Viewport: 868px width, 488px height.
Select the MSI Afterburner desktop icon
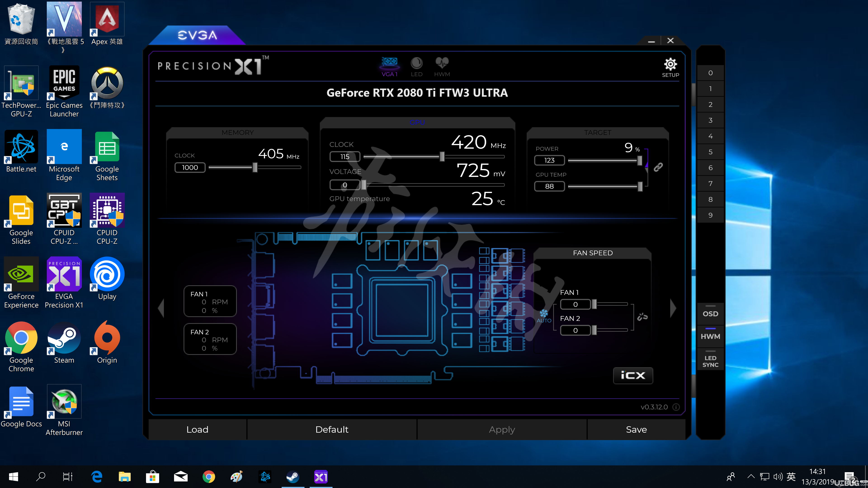(x=64, y=410)
